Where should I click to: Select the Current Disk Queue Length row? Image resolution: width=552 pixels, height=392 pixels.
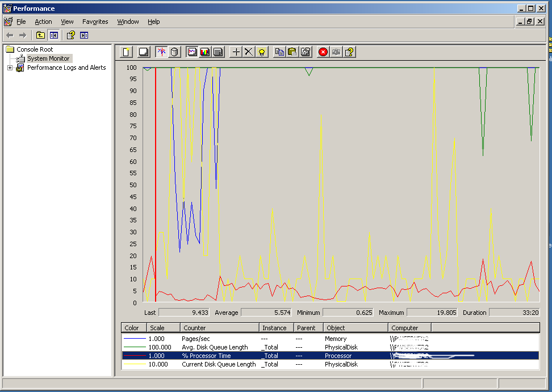click(x=219, y=364)
